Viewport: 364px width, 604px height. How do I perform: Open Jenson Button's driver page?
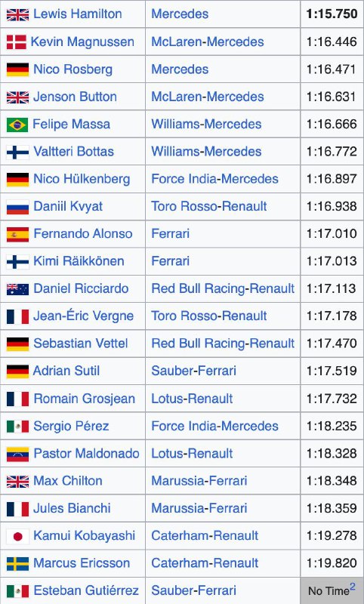tap(75, 97)
